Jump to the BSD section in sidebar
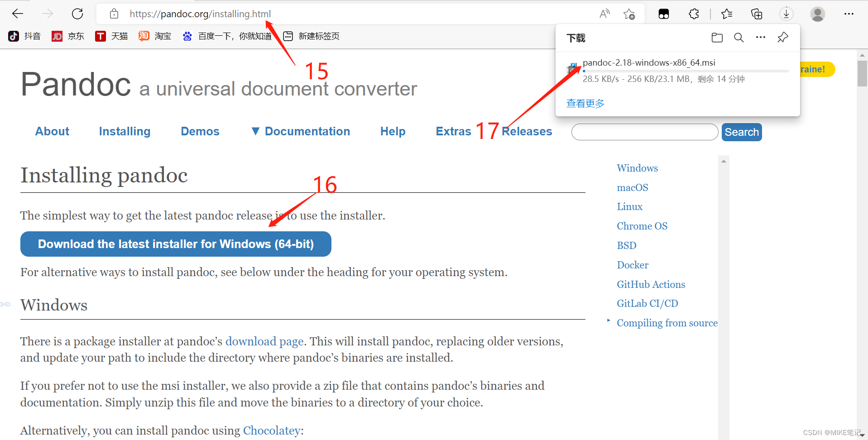 click(627, 245)
